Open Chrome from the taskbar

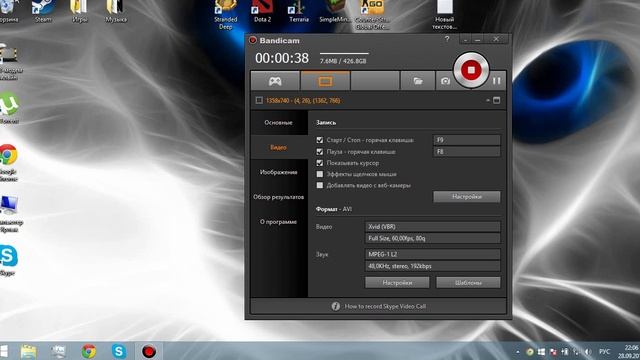[89, 351]
